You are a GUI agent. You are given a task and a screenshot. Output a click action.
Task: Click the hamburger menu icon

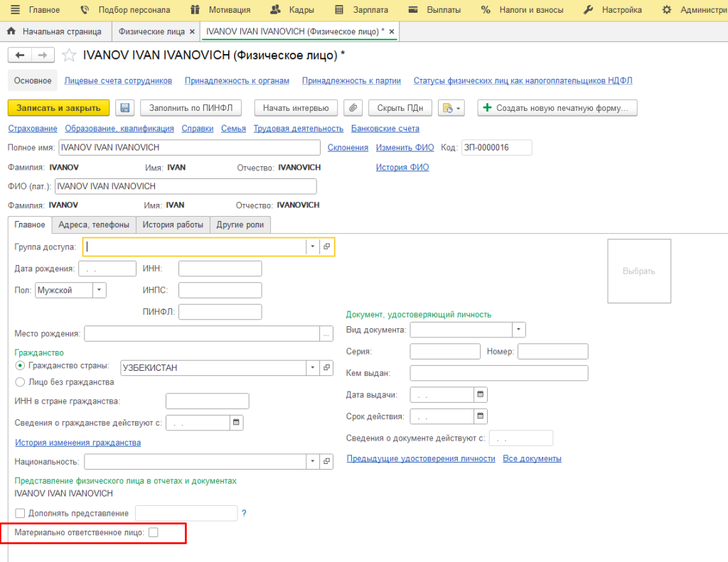15,10
